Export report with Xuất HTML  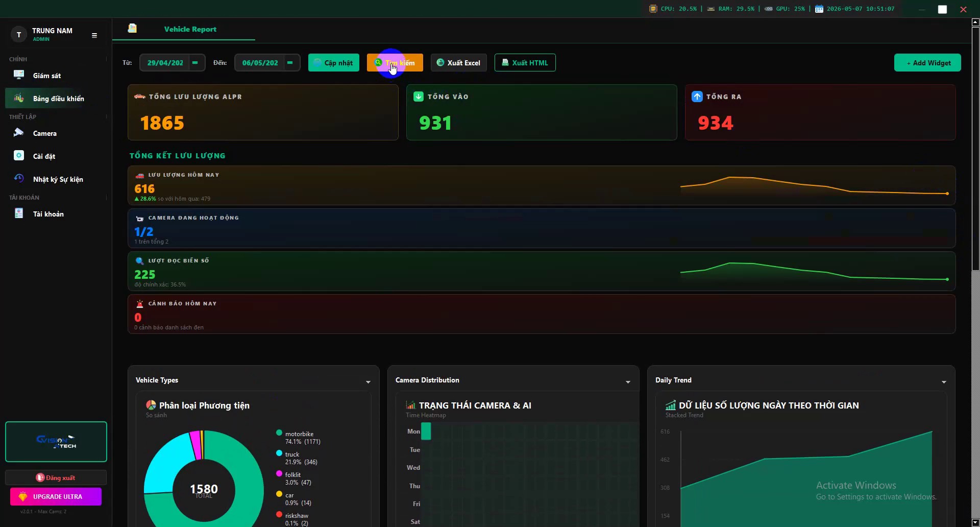(525, 63)
